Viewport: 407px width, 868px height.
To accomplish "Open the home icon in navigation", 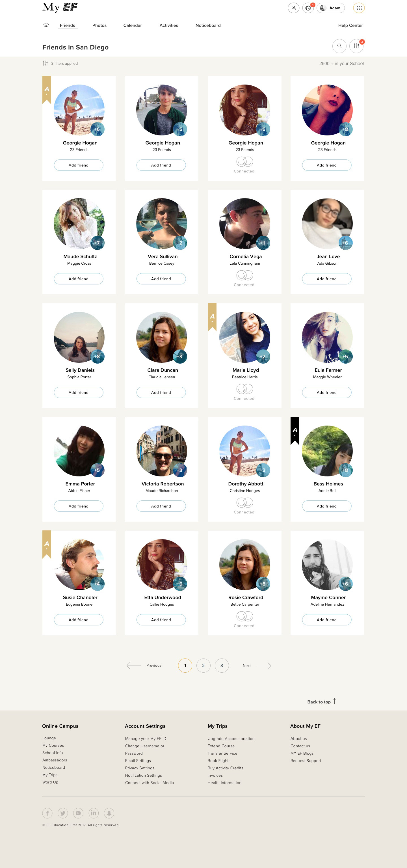I will (x=46, y=25).
